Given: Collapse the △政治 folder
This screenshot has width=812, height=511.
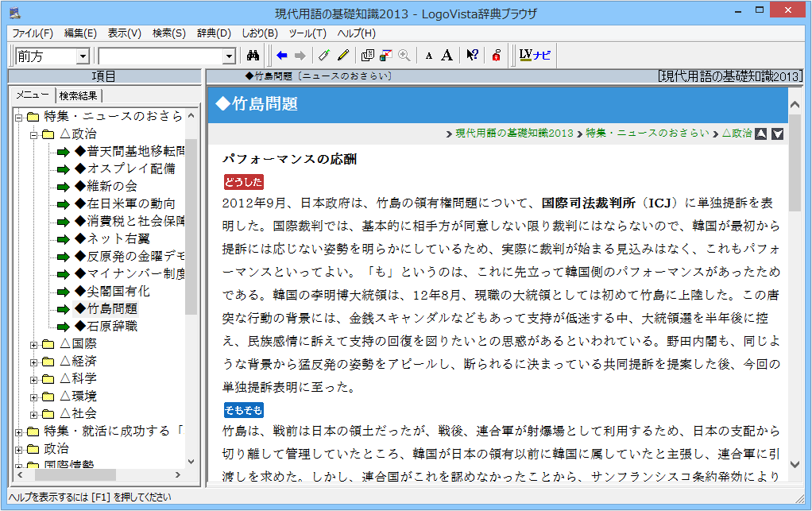Looking at the screenshot, I should (34, 134).
